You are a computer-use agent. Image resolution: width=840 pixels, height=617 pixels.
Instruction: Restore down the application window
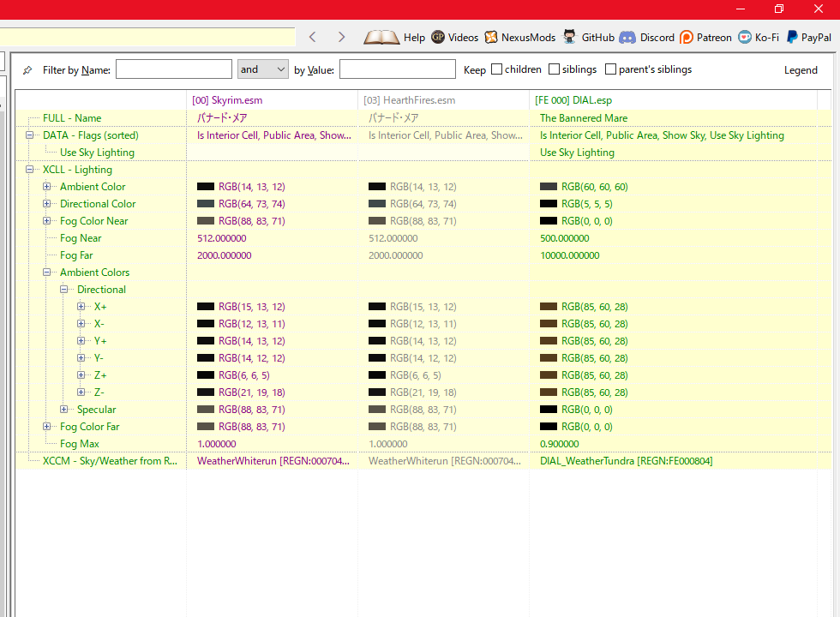pos(779,9)
